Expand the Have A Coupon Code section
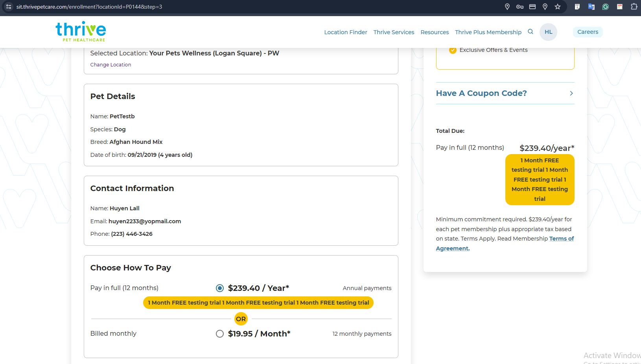The image size is (641, 364). point(505,93)
